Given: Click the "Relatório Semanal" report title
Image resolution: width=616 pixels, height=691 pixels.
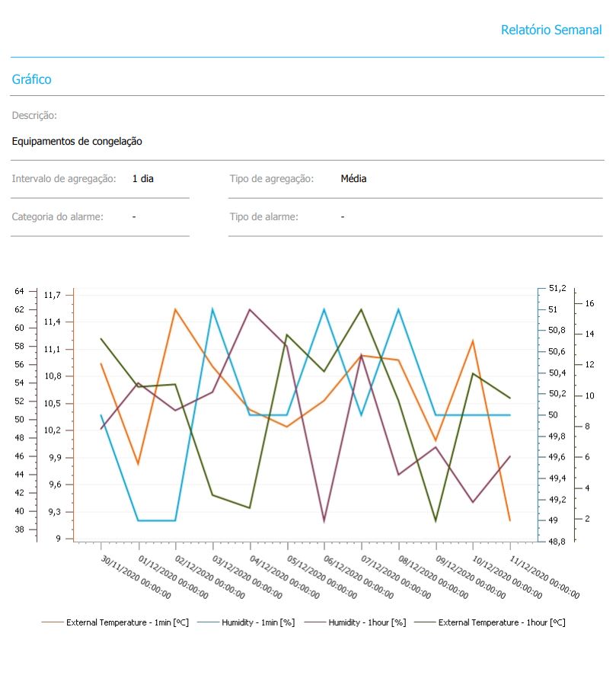Looking at the screenshot, I should (x=551, y=30).
